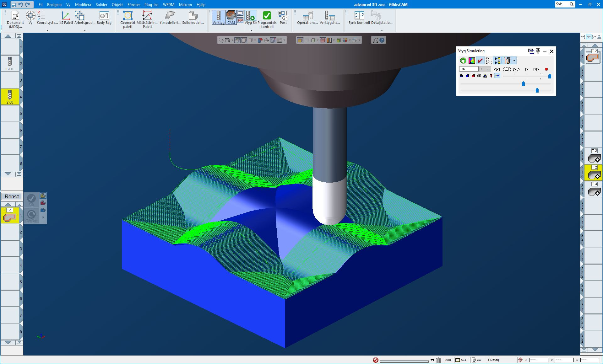Open Synk kontroll
This screenshot has height=364, width=603.
tap(359, 18)
